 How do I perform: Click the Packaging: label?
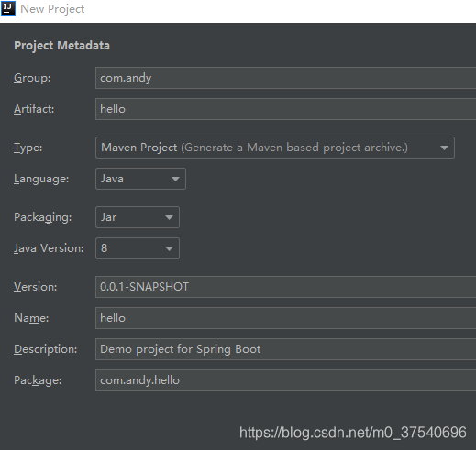[x=43, y=217]
